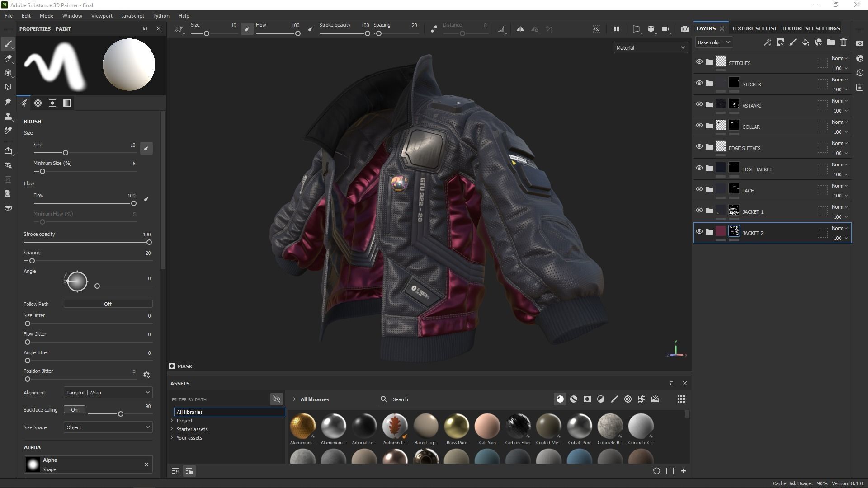Add a smart material layer
Viewport: 868px width, 488px height.
818,42
